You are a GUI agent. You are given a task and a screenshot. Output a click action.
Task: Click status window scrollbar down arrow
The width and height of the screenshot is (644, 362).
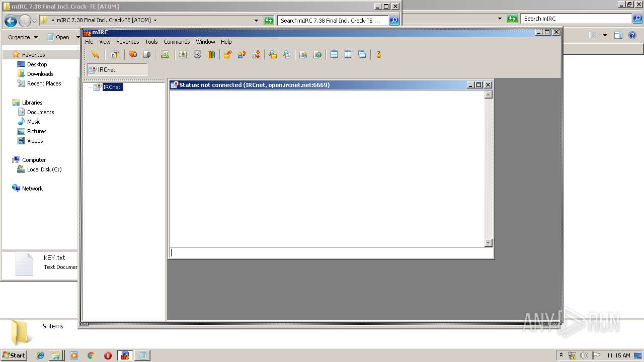[488, 243]
